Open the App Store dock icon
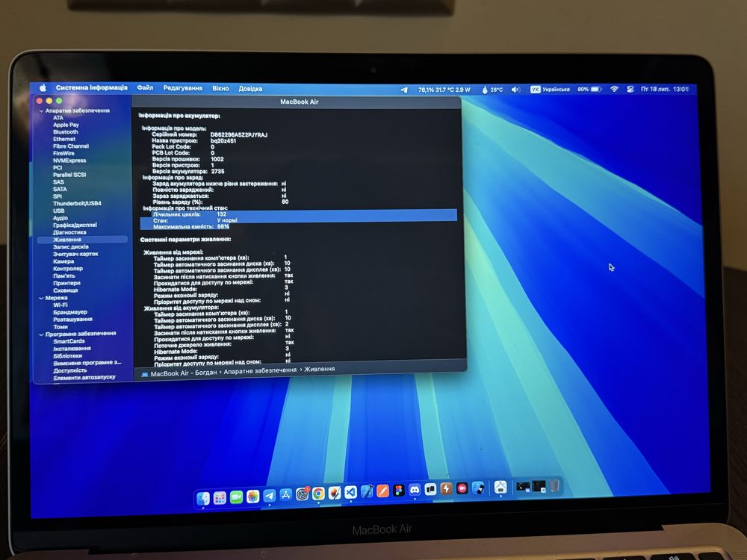This screenshot has height=560, width=747. tap(285, 495)
